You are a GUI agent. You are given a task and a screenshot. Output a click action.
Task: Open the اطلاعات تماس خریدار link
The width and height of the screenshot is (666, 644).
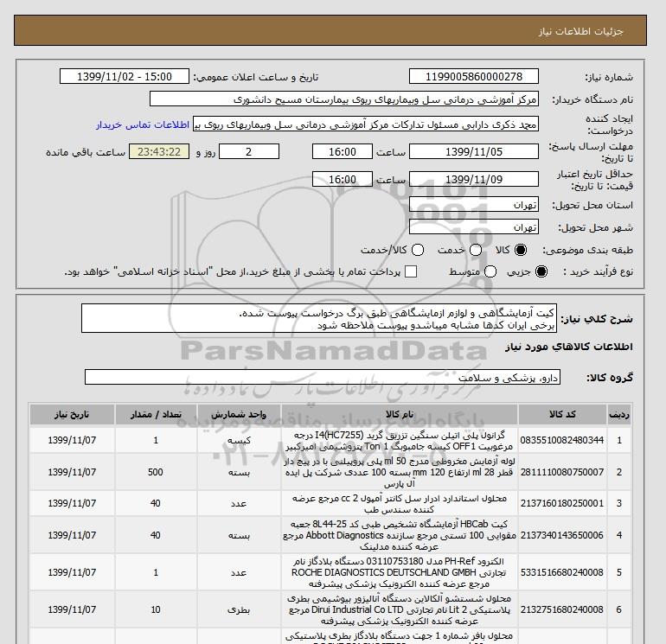pyautogui.click(x=143, y=124)
